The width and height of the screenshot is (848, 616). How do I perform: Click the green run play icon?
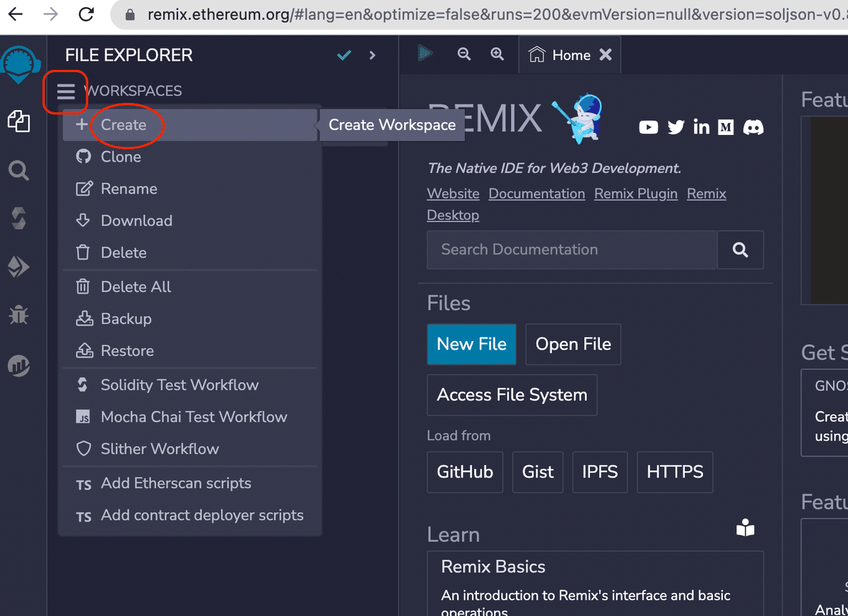tap(425, 54)
